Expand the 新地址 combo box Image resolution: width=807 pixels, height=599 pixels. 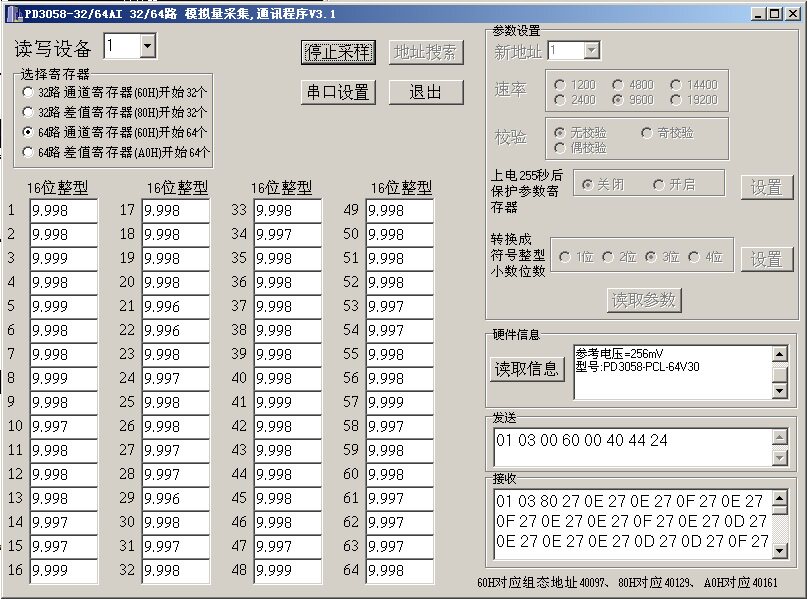click(x=591, y=50)
